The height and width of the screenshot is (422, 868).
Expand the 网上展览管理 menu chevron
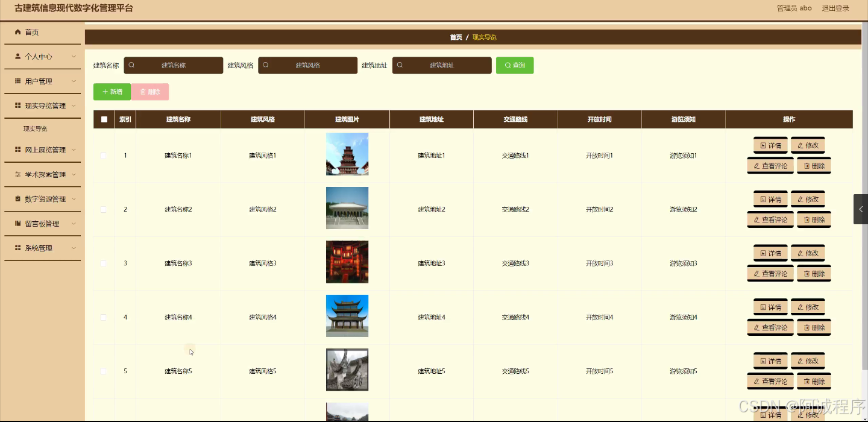point(74,150)
